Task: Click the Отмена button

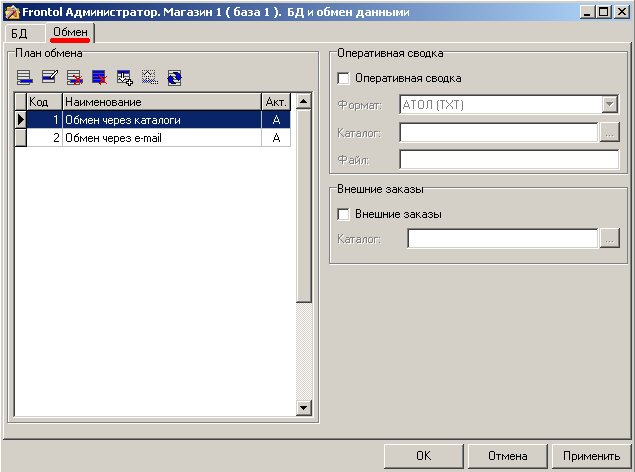Action: coord(507,456)
